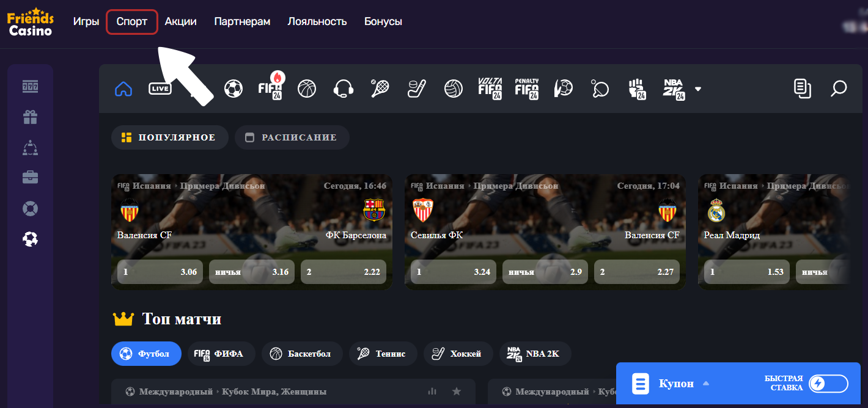Click the slot machine icon in the sidebar
Image resolution: width=868 pixels, height=408 pixels.
pos(30,87)
